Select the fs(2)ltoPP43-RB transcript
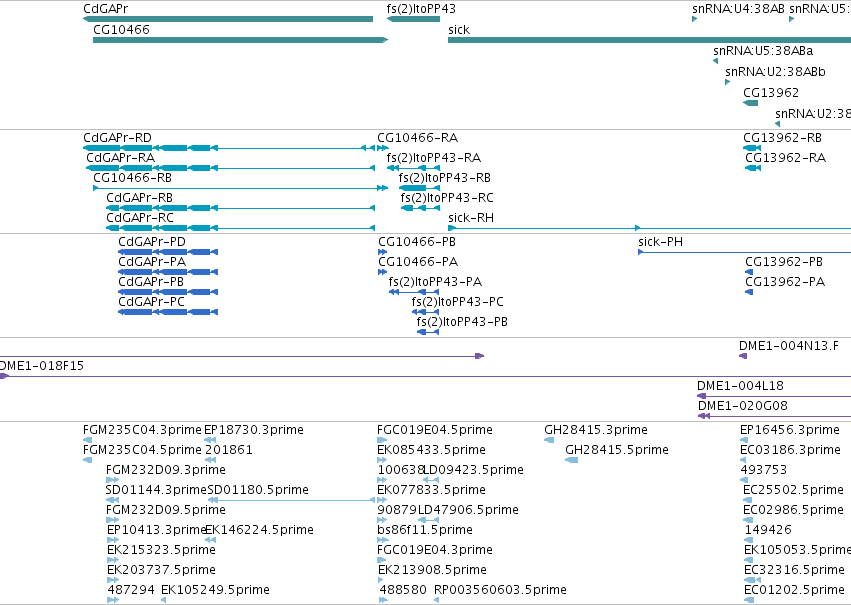The width and height of the screenshot is (851, 605). (x=419, y=188)
